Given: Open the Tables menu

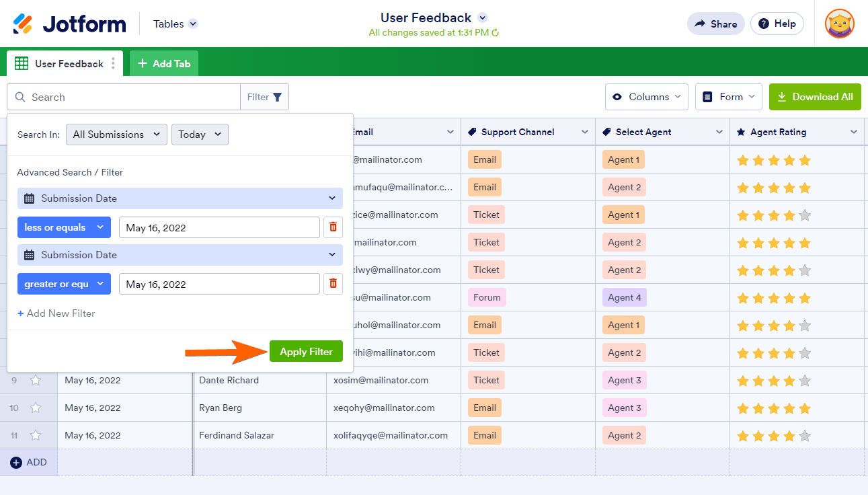Looking at the screenshot, I should click(175, 24).
